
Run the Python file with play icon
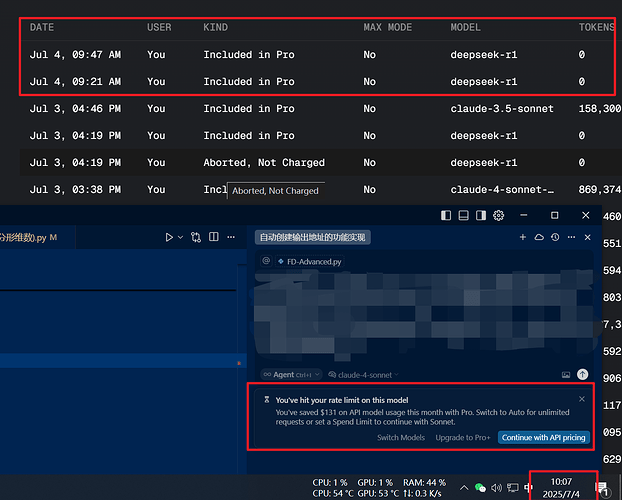(169, 237)
